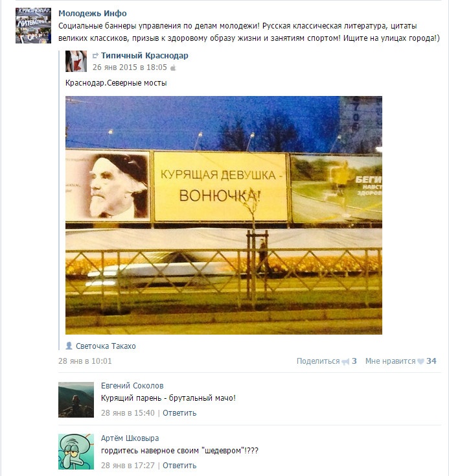Click the heart like icon

pyautogui.click(x=420, y=361)
